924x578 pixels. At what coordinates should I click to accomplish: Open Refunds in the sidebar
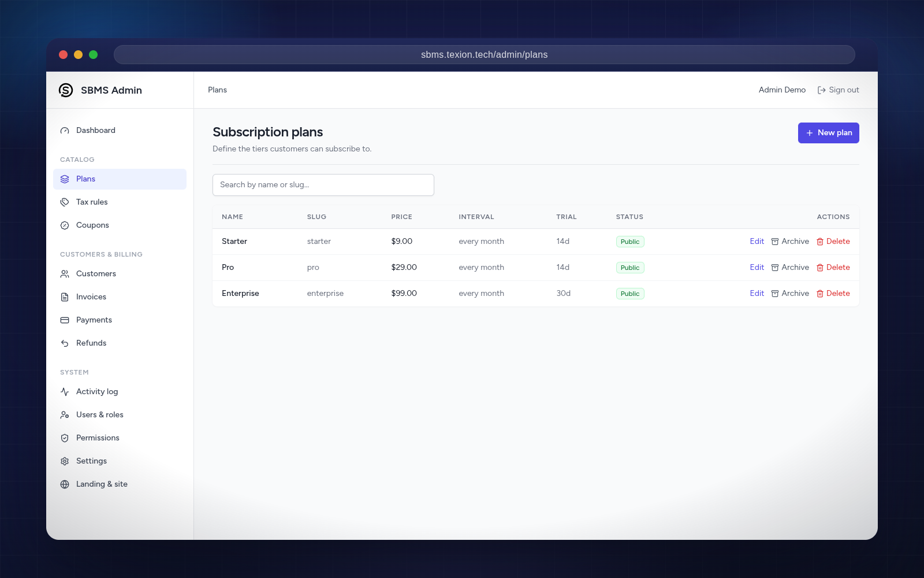[x=120, y=343]
